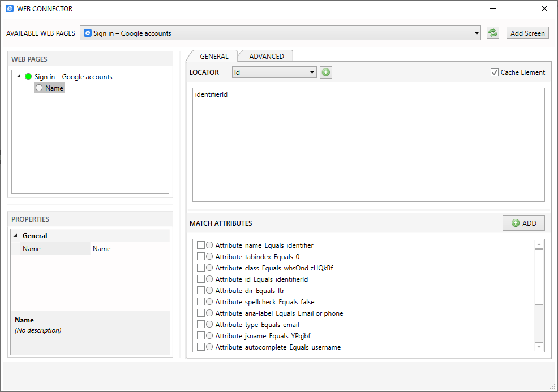Image resolution: width=558 pixels, height=392 pixels.
Task: Click the green status dot beside Sign in page
Action: 28,76
